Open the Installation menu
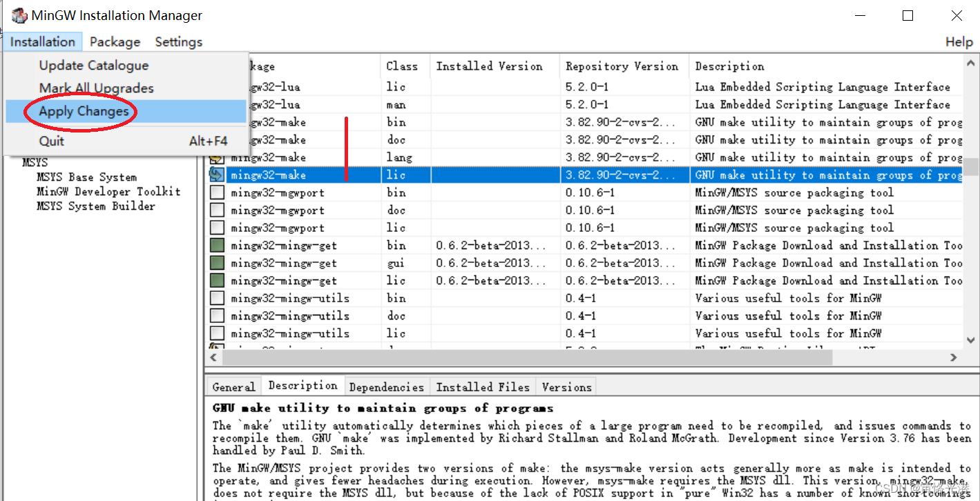The width and height of the screenshot is (980, 501). (43, 42)
